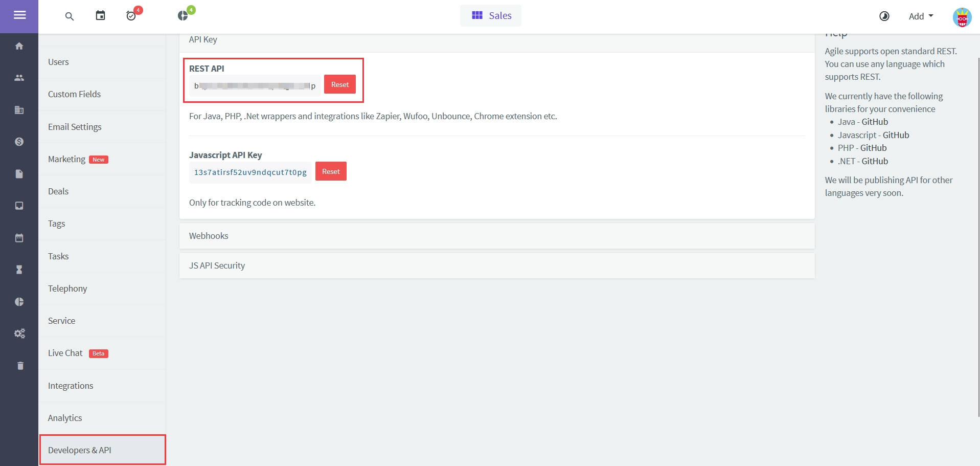Toggle the dark mode theme icon

click(x=884, y=16)
